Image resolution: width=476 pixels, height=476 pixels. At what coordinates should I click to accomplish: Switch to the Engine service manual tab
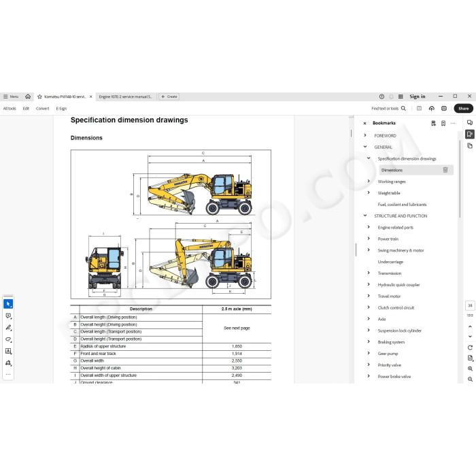(125, 97)
